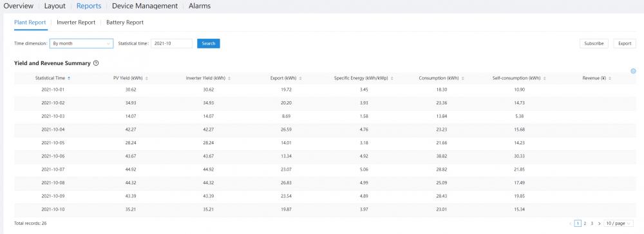The image size is (644, 234).
Task: Click the Statistical time date field
Action: [172, 43]
